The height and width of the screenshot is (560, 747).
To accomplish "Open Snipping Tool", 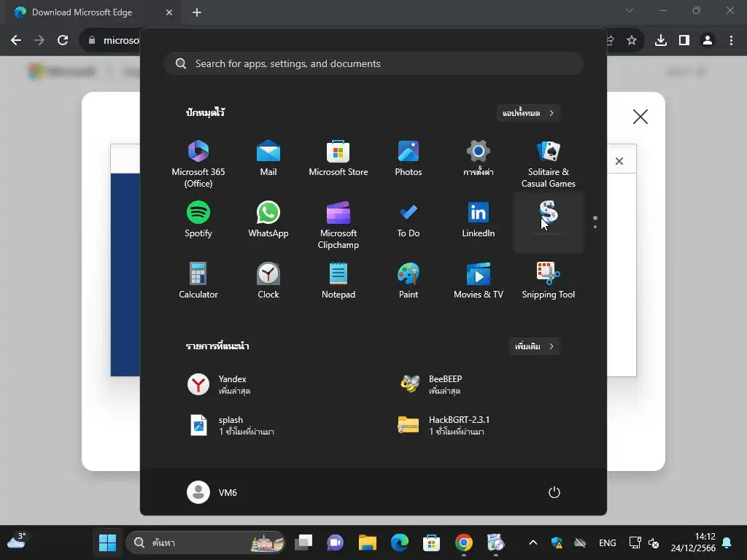I will coord(549,281).
